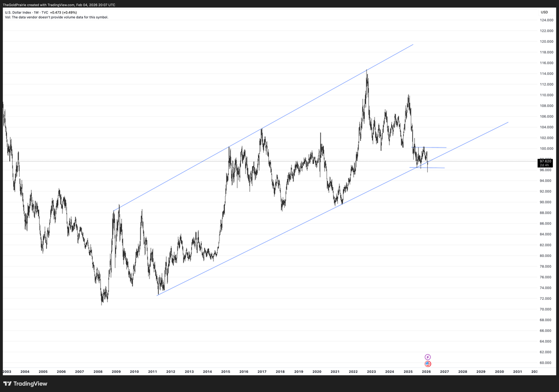Click the 120.000 price axis label
559x392 pixels.
coord(546,41)
